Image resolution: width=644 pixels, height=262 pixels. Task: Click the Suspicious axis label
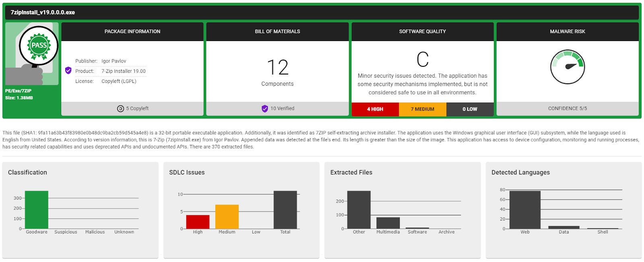point(66,232)
